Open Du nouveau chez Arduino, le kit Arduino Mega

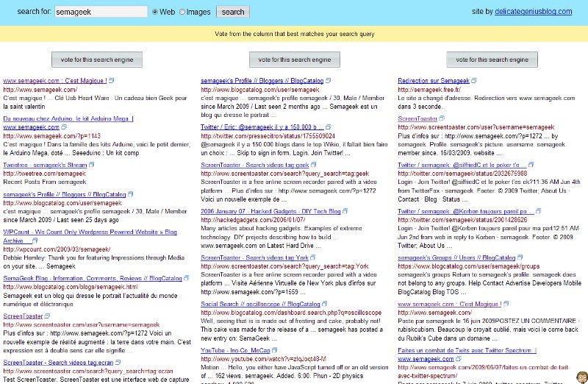tap(68, 118)
